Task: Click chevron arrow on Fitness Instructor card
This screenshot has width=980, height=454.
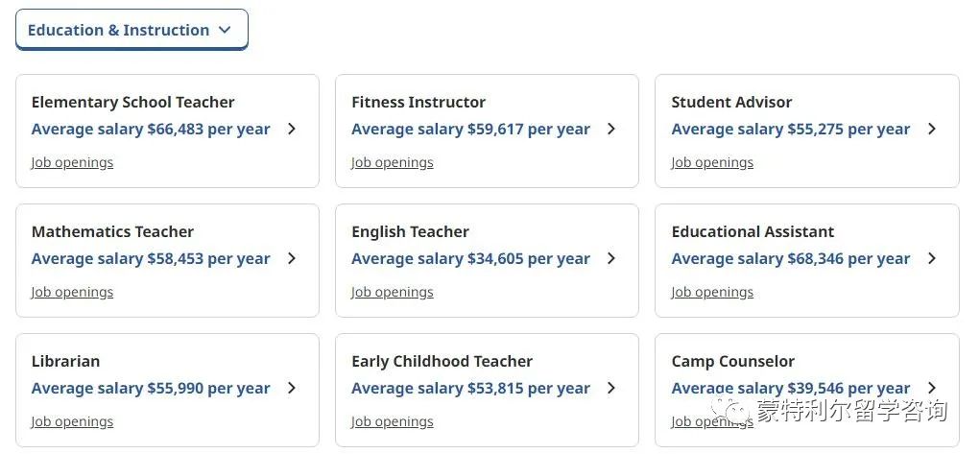Action: (x=611, y=129)
